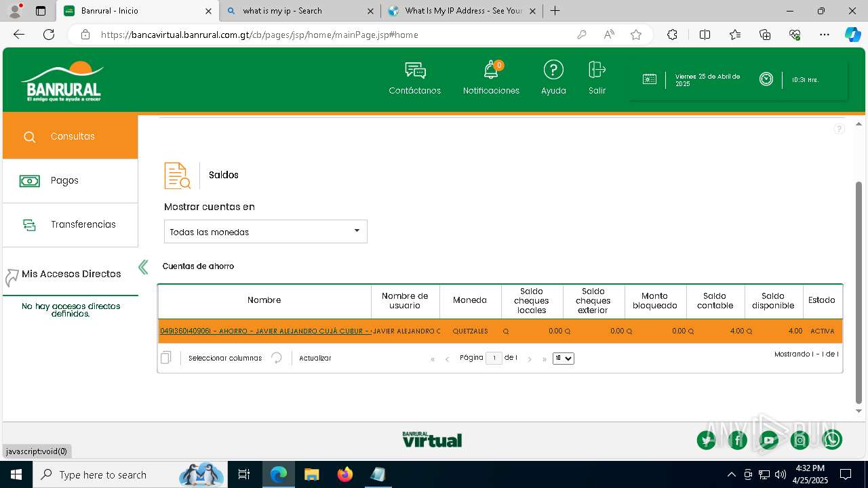Image resolution: width=868 pixels, height=488 pixels.
Task: Open the Consultas menu
Action: click(71, 136)
